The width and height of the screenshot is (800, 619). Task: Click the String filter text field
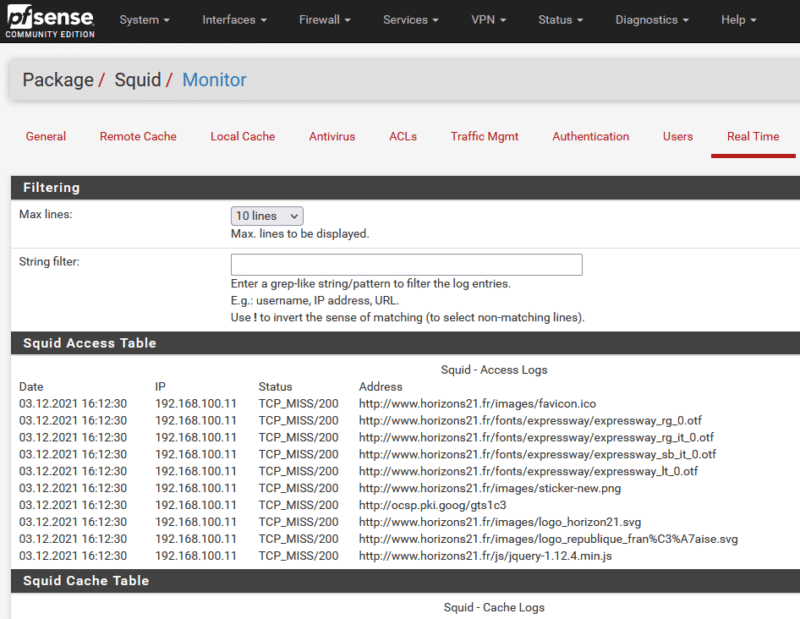point(406,265)
